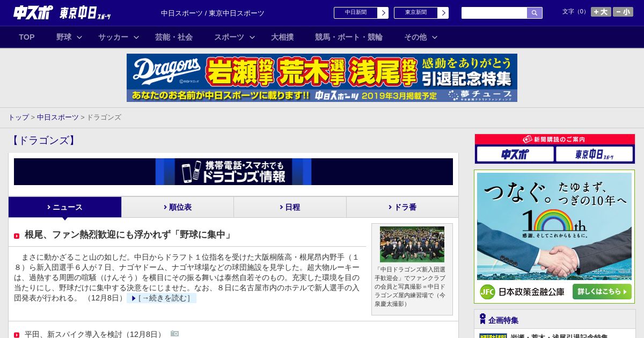Expand the その他 navigation menu
Viewport: 644px width, 338px height.
(x=421, y=37)
